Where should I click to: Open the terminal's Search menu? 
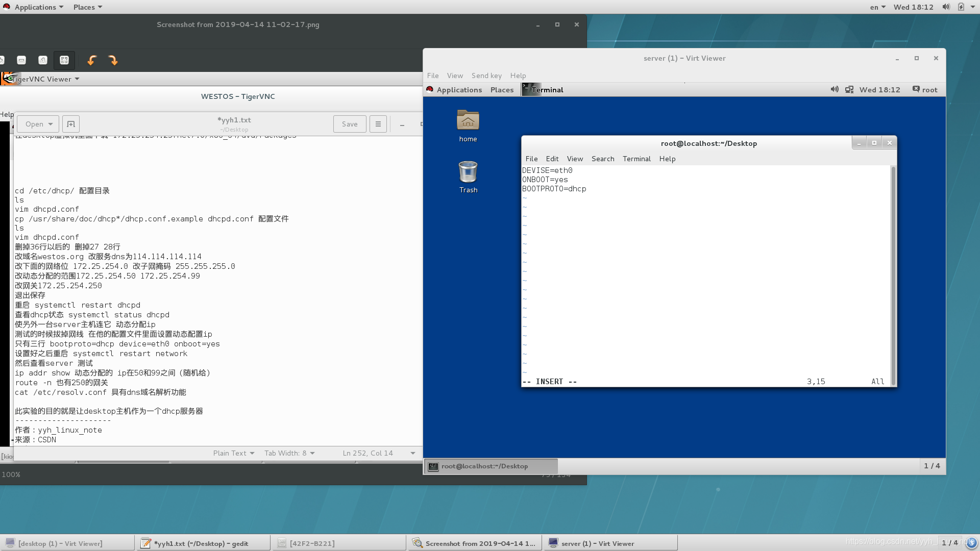pos(602,159)
